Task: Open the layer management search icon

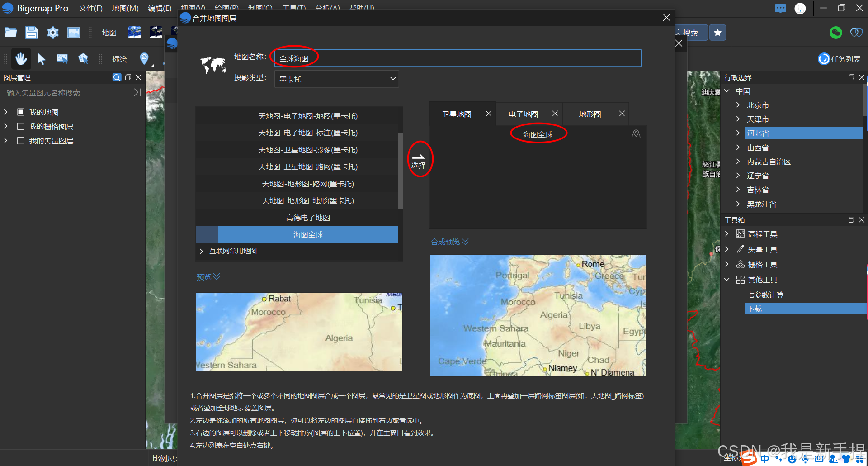Action: coord(117,77)
